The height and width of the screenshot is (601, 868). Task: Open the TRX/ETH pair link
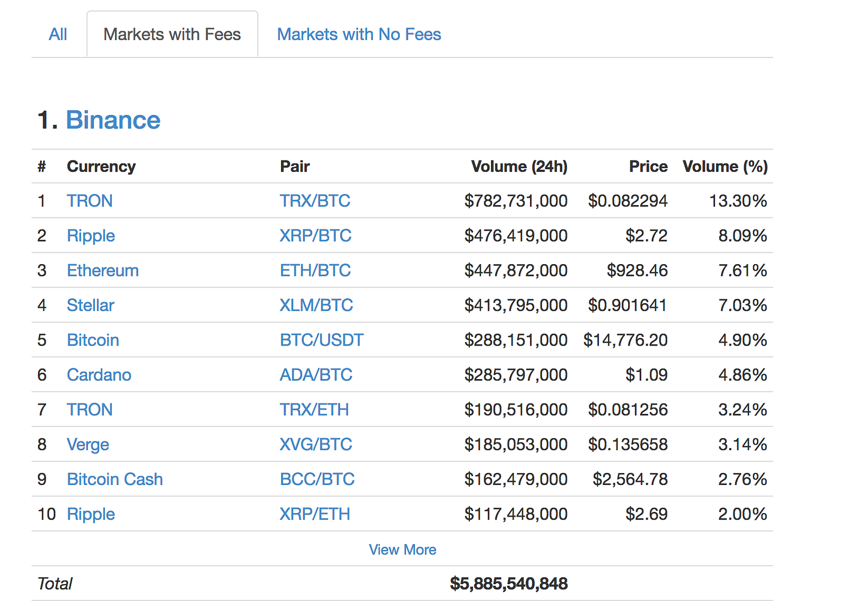[314, 409]
